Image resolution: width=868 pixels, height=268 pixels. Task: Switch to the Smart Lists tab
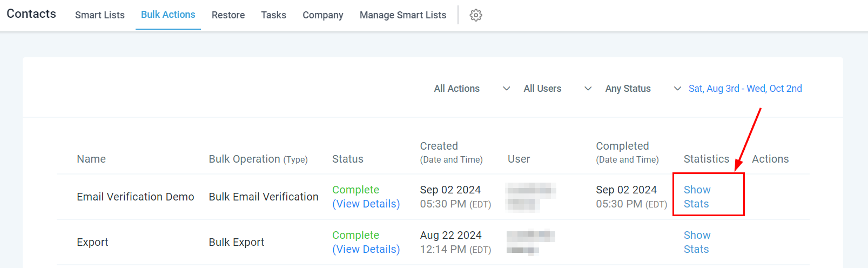point(100,15)
